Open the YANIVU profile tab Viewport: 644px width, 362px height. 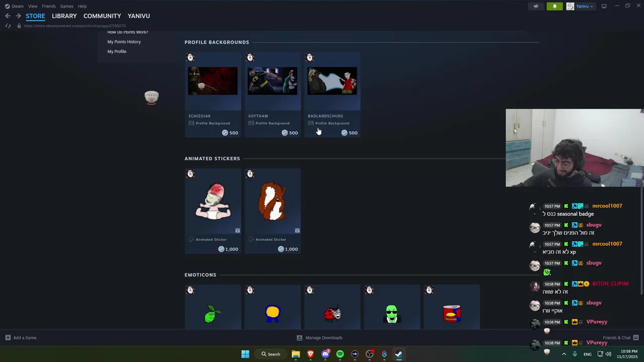click(x=138, y=16)
